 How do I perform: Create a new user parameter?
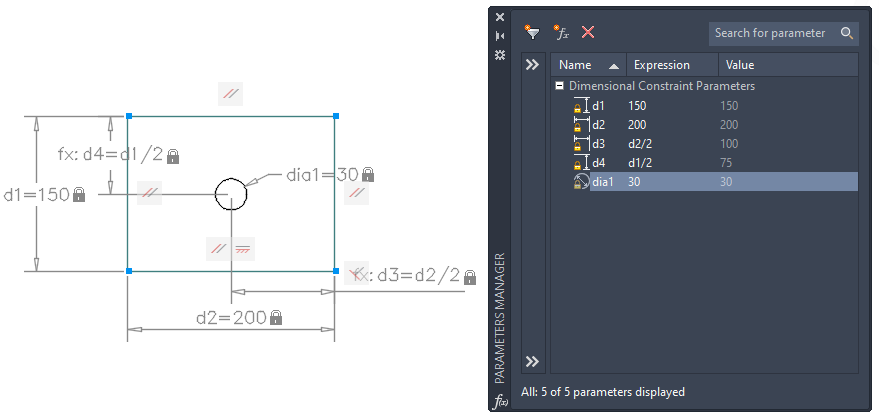click(x=561, y=33)
